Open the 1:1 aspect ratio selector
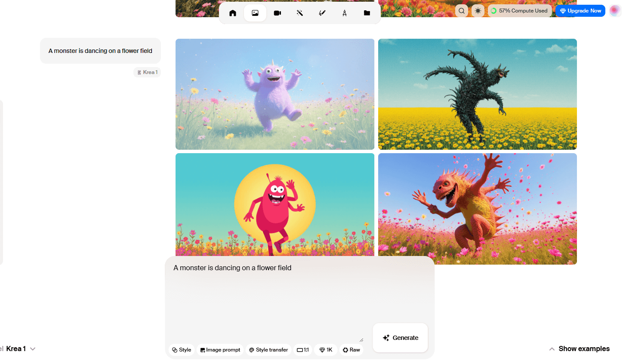Image resolution: width=629 pixels, height=364 pixels. pyautogui.click(x=303, y=350)
